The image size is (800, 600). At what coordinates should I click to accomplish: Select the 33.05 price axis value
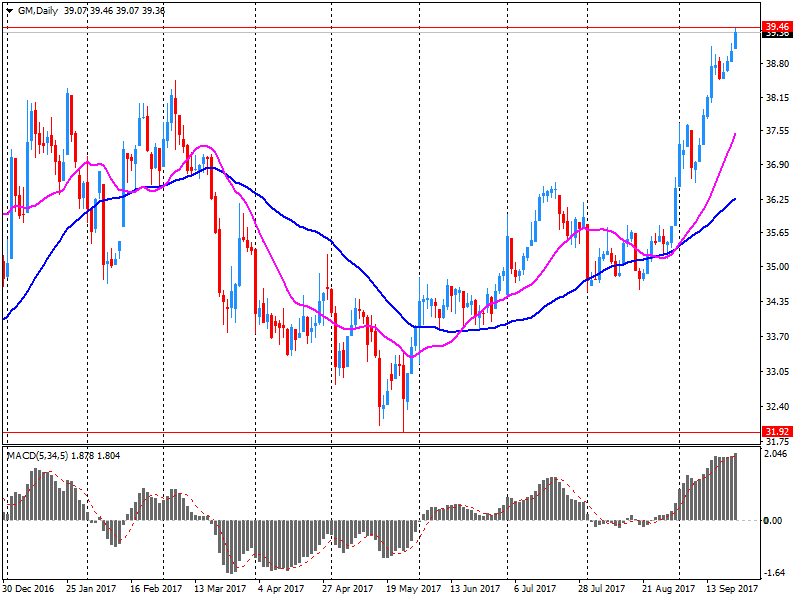coord(778,372)
